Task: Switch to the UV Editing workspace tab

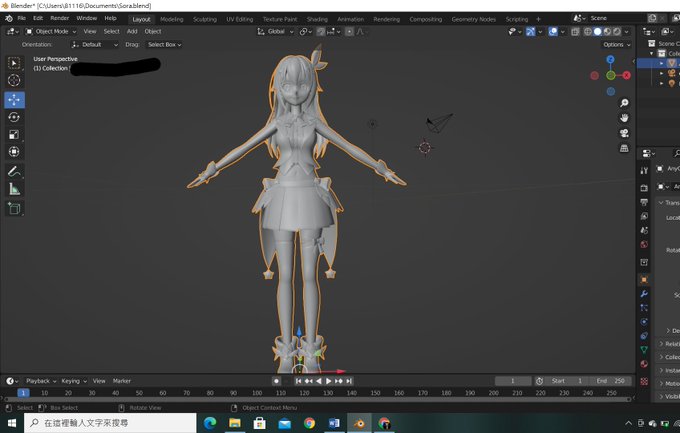Action: (239, 19)
